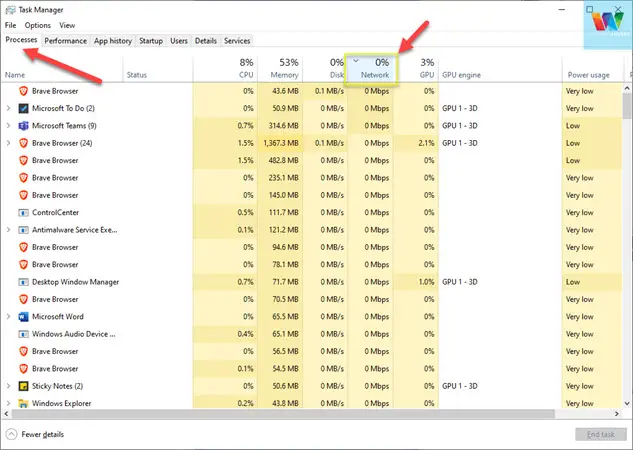Expand the Brave Browser (24) group
Viewport: 633px width, 450px height.
point(8,143)
